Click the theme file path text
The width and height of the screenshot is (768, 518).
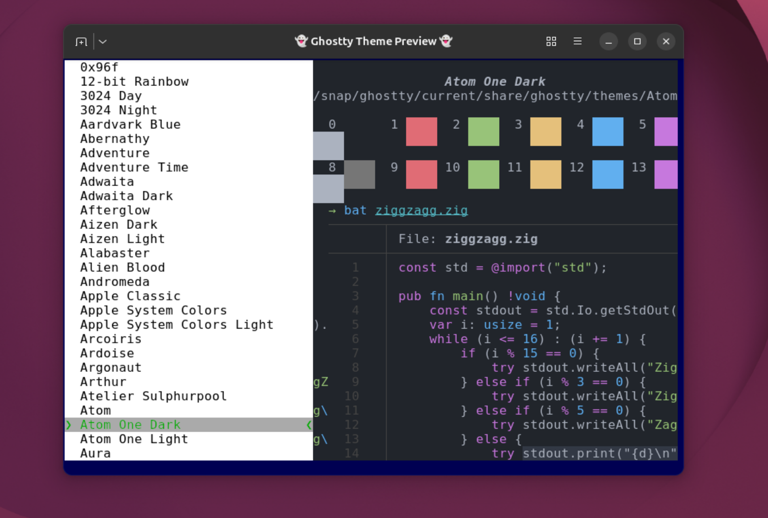pyautogui.click(x=496, y=96)
